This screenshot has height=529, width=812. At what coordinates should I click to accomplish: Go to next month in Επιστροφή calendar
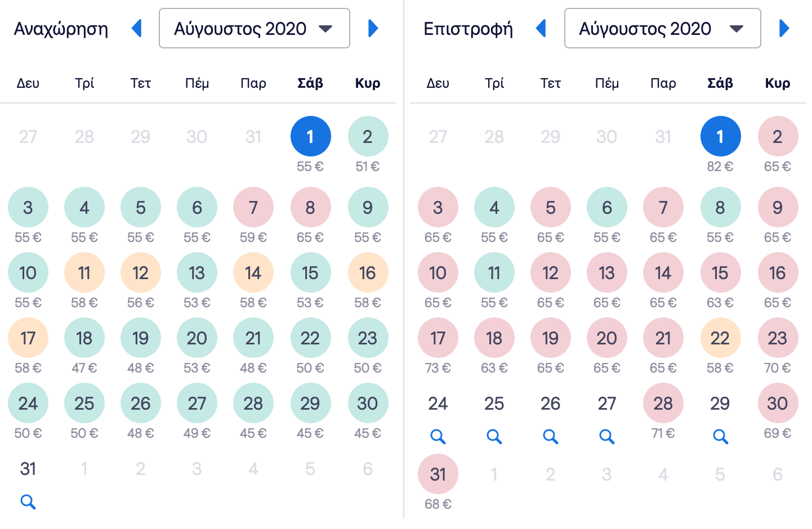pos(784,28)
